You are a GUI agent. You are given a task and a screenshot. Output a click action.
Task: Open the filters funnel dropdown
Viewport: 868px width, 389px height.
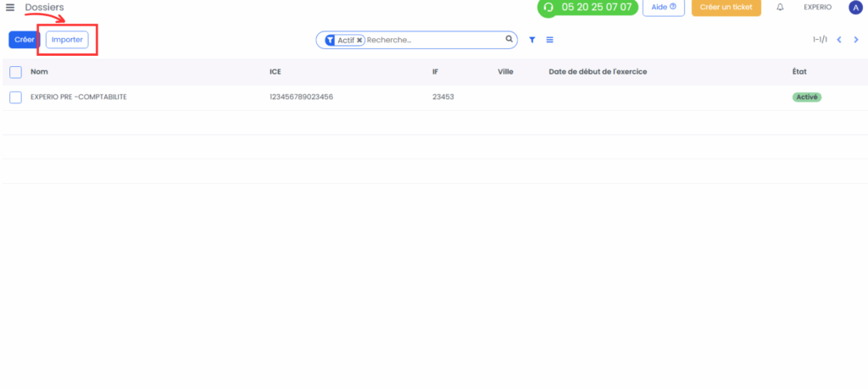coord(532,40)
